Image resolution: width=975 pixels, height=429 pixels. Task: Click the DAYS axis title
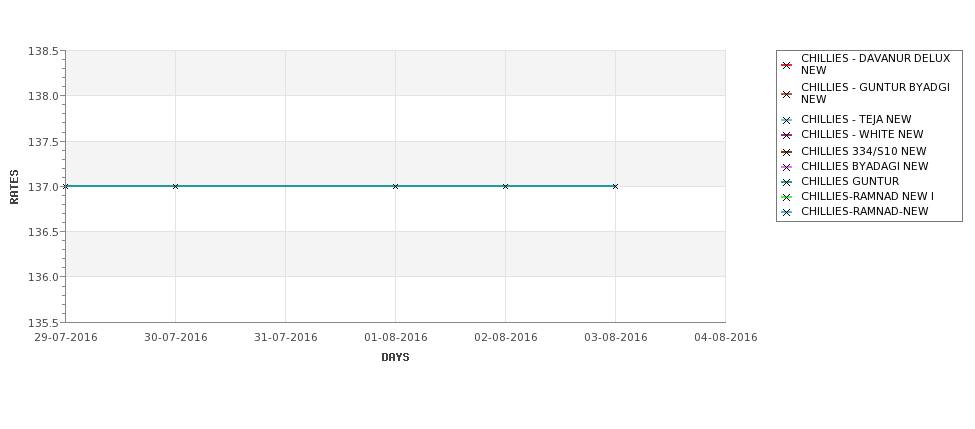point(395,357)
